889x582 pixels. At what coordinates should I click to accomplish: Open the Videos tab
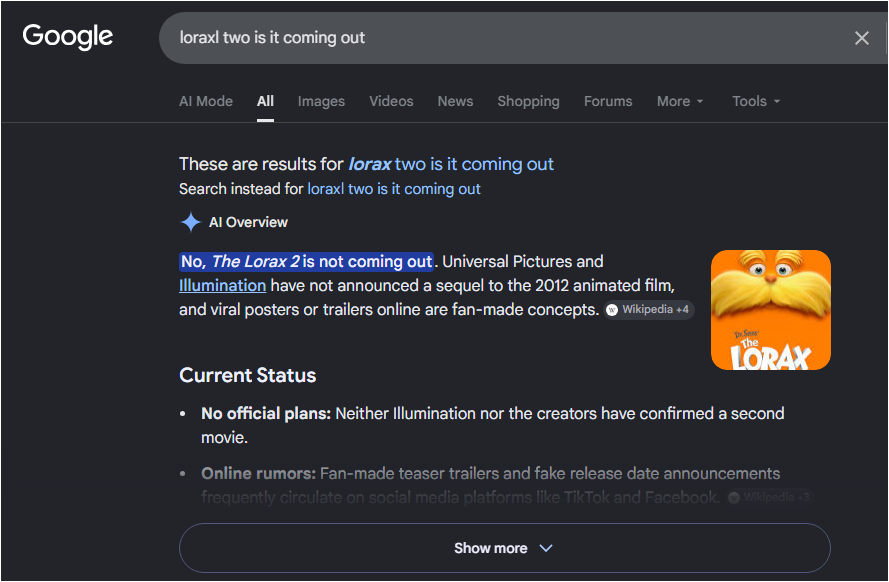tap(391, 101)
